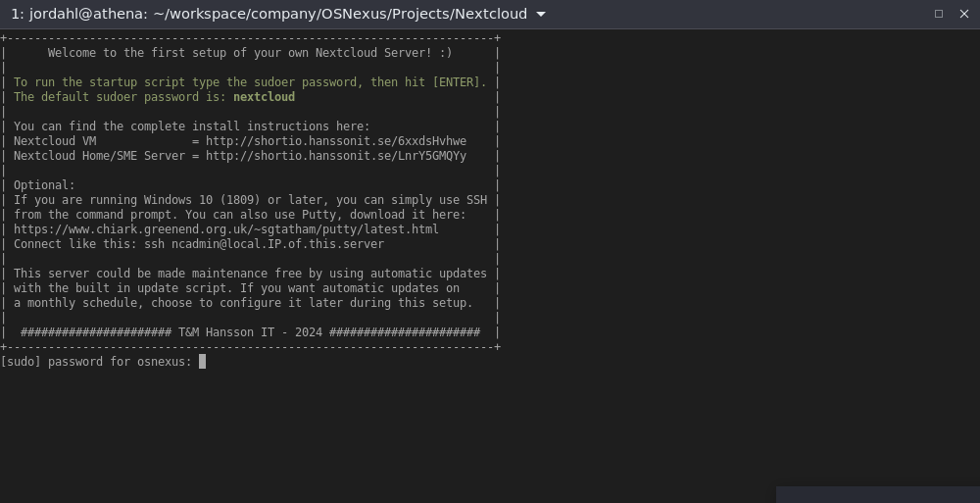Screen dimensions: 980x503
Task: Open the terminal title dropdown arrow
Action: coord(541,14)
